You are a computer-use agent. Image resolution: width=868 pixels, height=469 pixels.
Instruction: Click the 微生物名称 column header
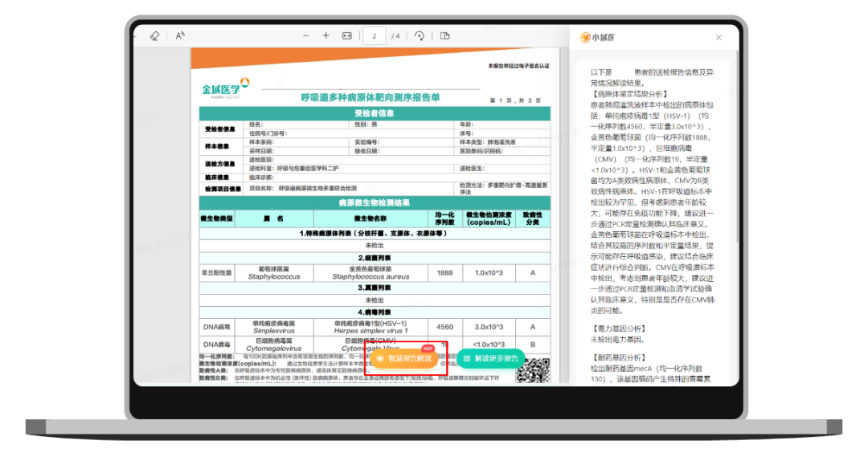[x=371, y=218]
